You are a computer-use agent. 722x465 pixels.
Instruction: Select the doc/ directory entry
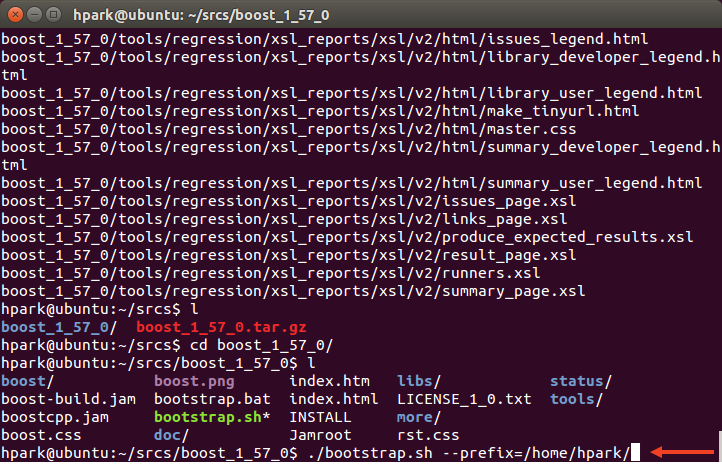(171, 435)
